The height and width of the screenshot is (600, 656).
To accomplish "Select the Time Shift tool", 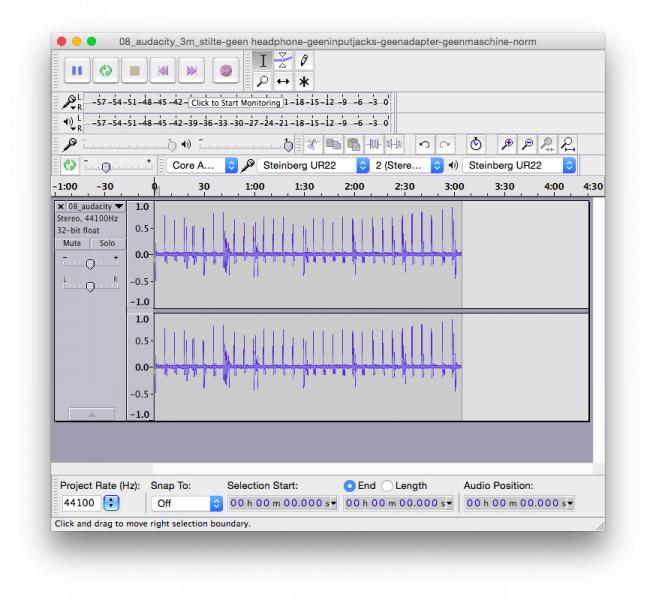I will pyautogui.click(x=283, y=82).
